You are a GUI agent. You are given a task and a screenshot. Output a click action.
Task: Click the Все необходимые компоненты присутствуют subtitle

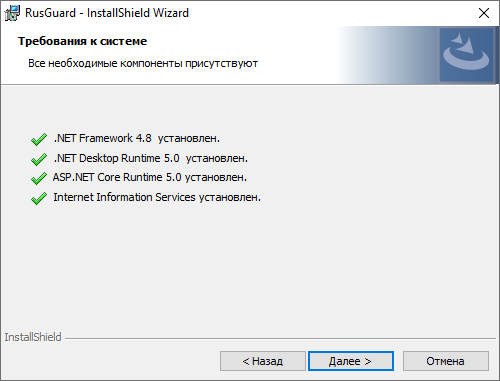click(143, 63)
